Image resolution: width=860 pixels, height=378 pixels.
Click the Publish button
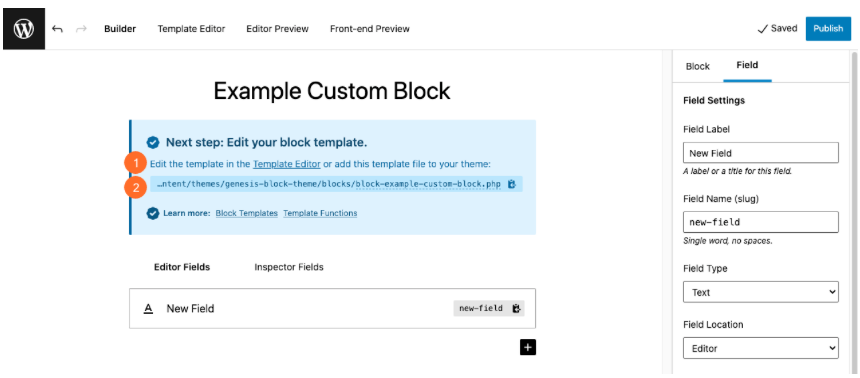point(828,29)
